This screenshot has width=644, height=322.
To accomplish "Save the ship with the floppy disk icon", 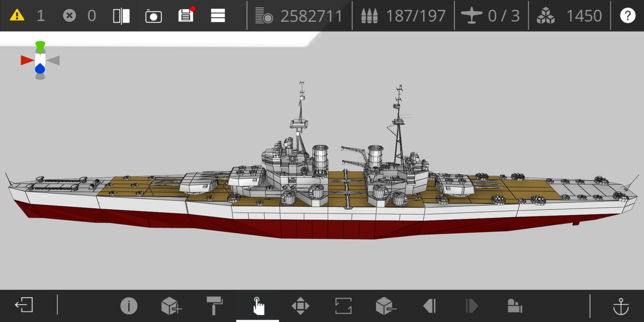I will tap(186, 15).
